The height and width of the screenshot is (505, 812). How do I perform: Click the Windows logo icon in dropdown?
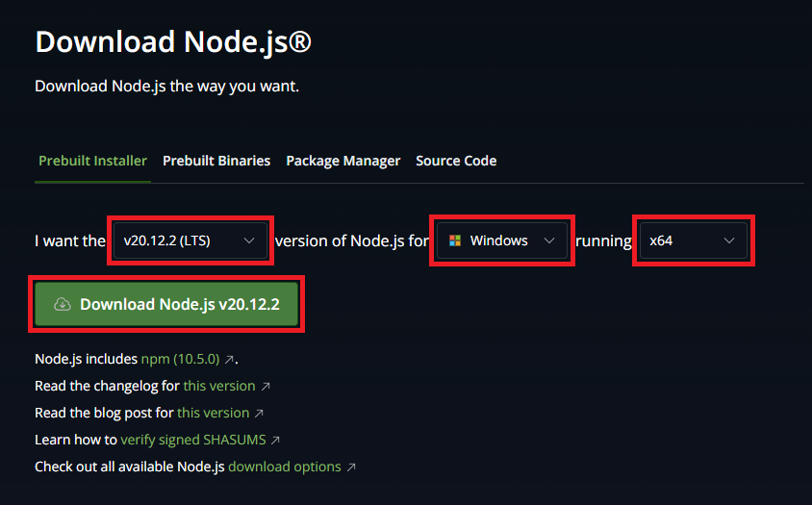(x=455, y=240)
